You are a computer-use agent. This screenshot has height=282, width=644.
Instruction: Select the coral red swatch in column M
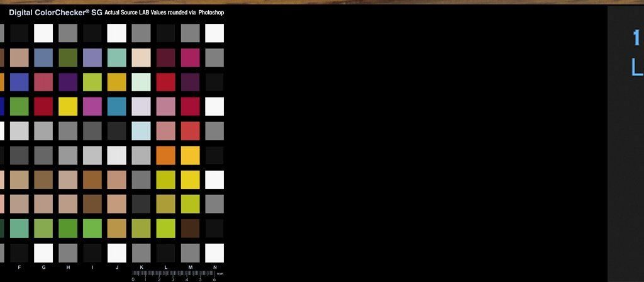(x=190, y=130)
